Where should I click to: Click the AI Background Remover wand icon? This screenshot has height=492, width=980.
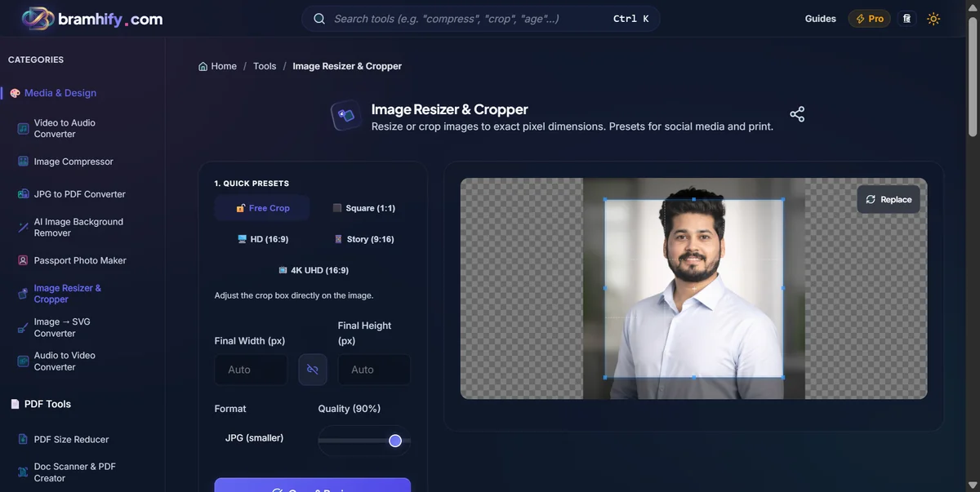pos(23,228)
